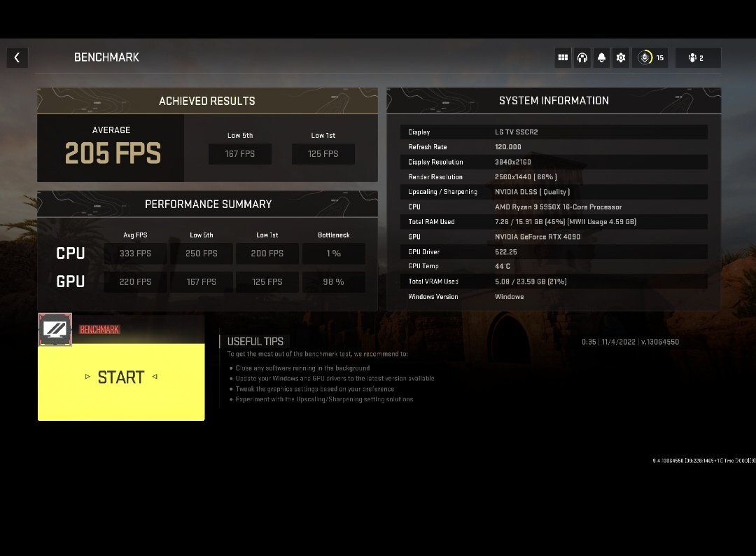Screen dimensions: 756x556
Task: Click the PERFORMANCE SUMMARY header
Action: click(209, 204)
